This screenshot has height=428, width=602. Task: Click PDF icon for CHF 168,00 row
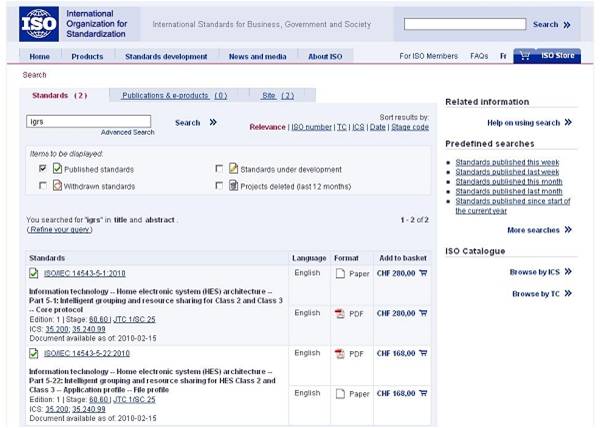[340, 354]
